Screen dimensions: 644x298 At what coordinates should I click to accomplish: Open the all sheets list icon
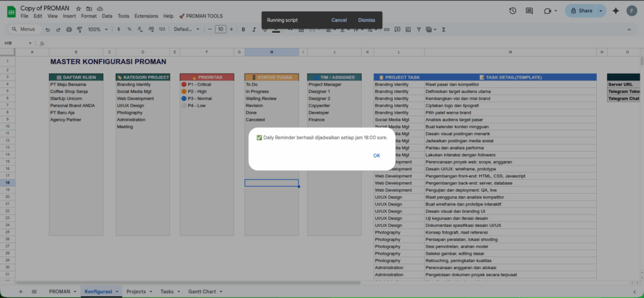pyautogui.click(x=34, y=292)
